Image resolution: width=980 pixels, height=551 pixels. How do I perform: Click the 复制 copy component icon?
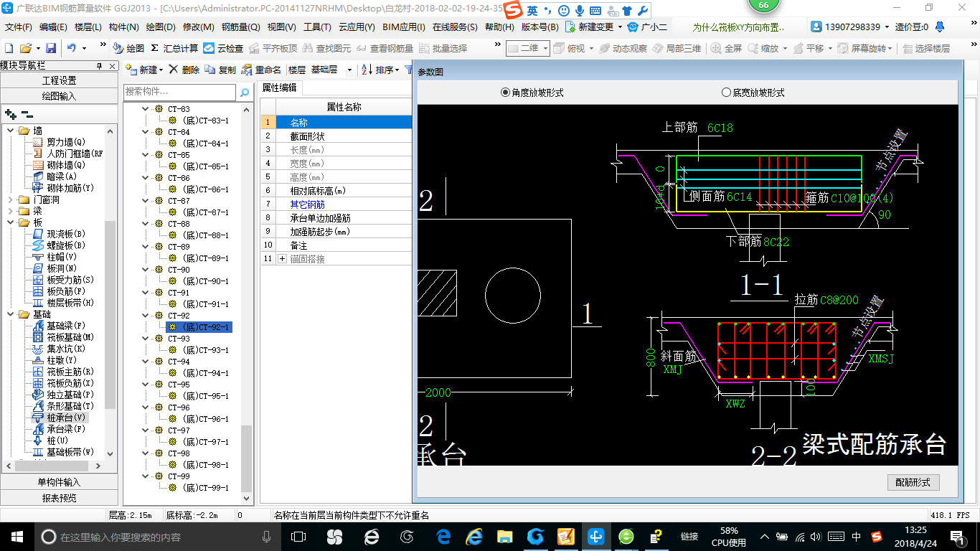point(220,70)
